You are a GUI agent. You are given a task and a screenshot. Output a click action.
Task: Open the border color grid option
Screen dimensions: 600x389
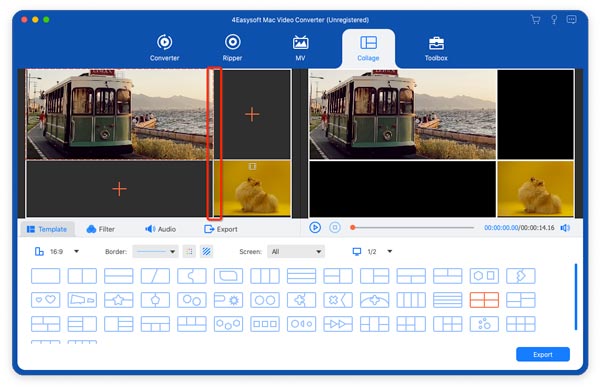click(x=189, y=251)
